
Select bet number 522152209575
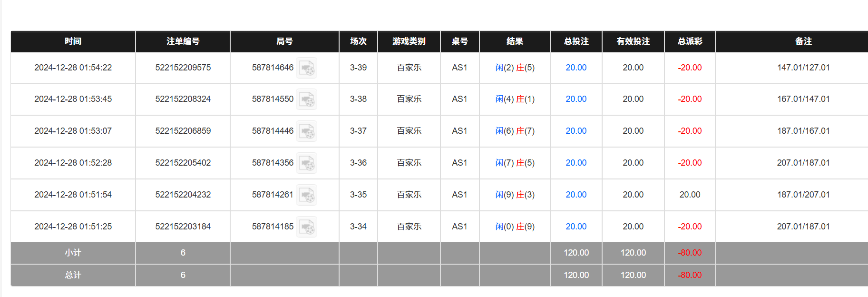(183, 68)
